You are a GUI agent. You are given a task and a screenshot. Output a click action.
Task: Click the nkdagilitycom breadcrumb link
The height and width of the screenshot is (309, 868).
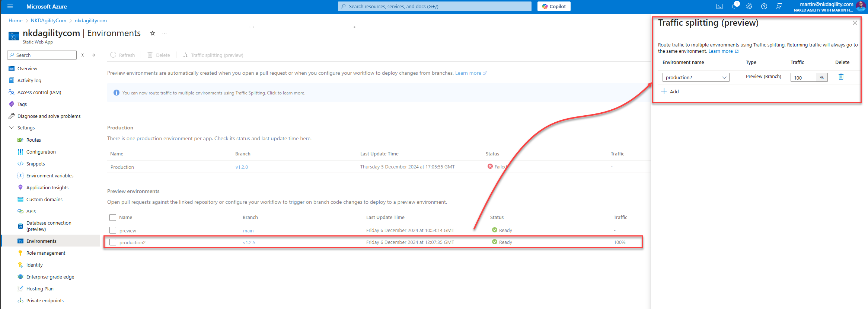(90, 20)
